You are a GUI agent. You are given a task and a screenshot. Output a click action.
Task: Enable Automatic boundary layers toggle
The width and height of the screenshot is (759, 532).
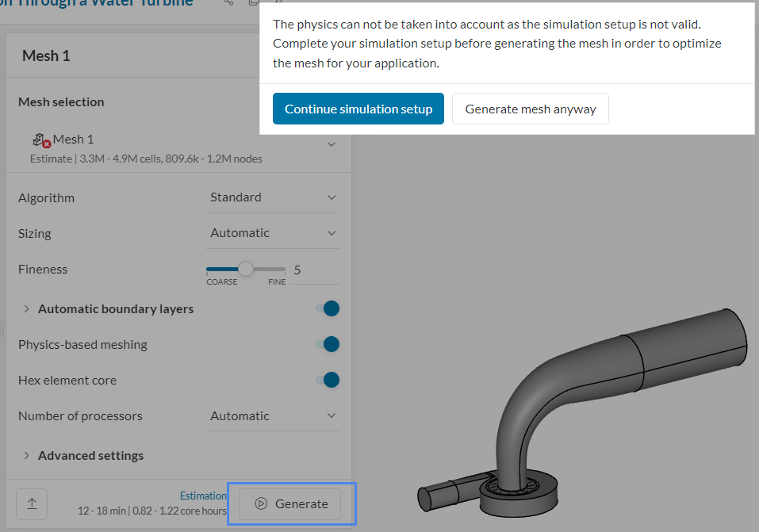pos(328,308)
